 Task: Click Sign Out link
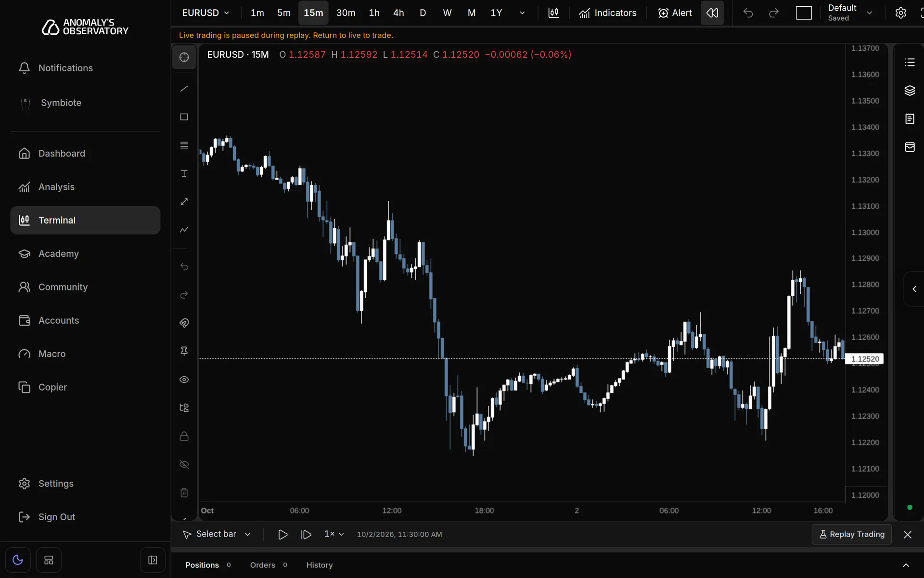85,517
